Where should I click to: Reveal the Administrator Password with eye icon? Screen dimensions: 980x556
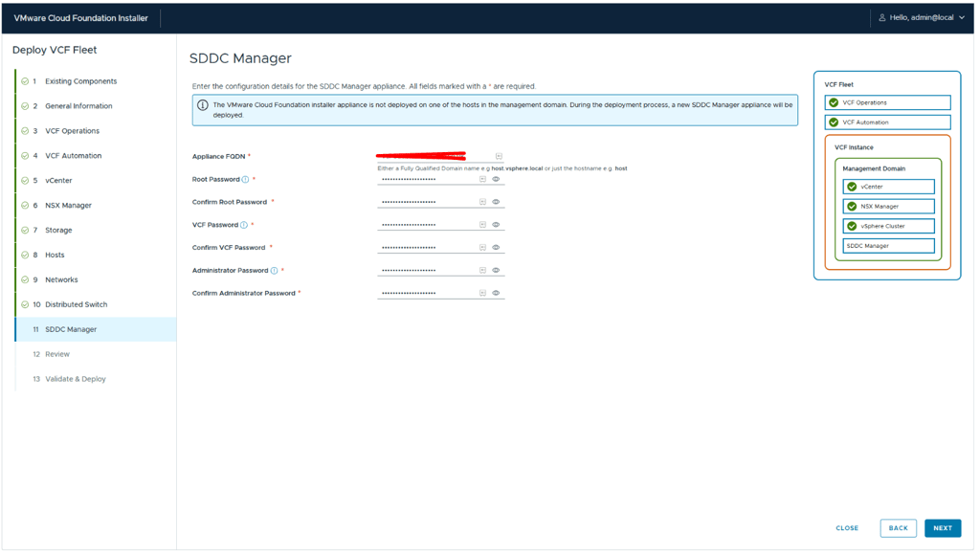(x=497, y=271)
